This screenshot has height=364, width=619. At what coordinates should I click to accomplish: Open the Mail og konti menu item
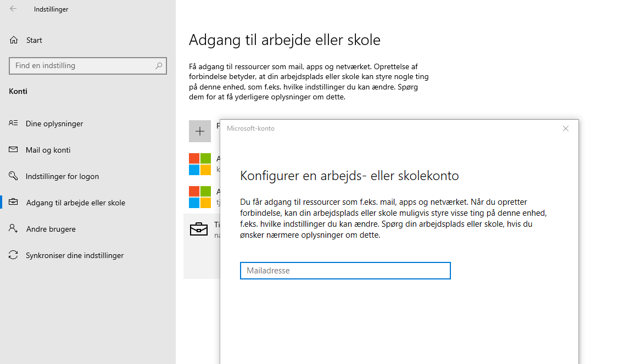click(x=48, y=150)
